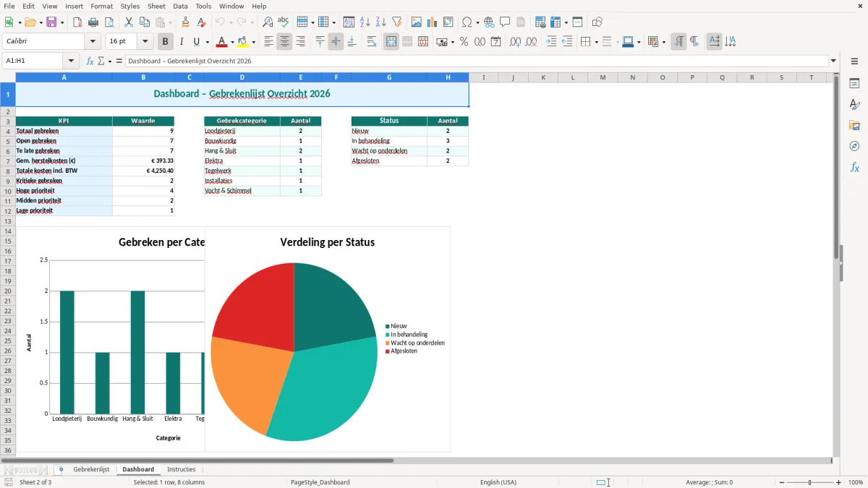Adjust the zoom slider handle

click(x=810, y=482)
